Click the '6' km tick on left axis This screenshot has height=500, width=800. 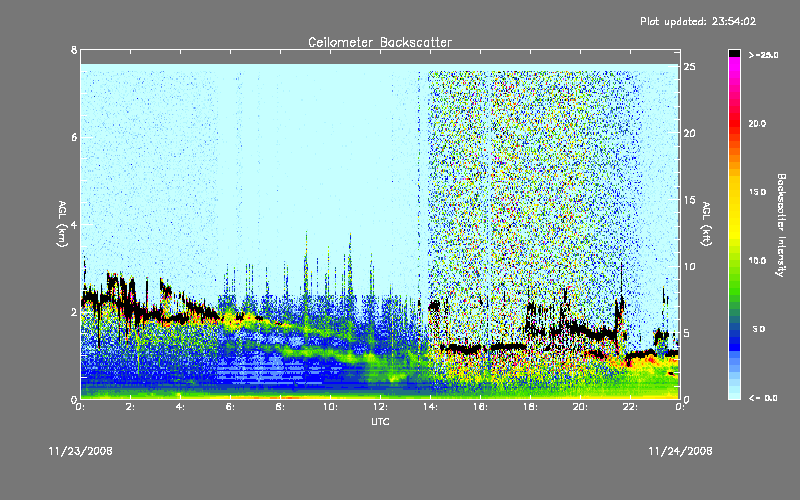coord(74,137)
